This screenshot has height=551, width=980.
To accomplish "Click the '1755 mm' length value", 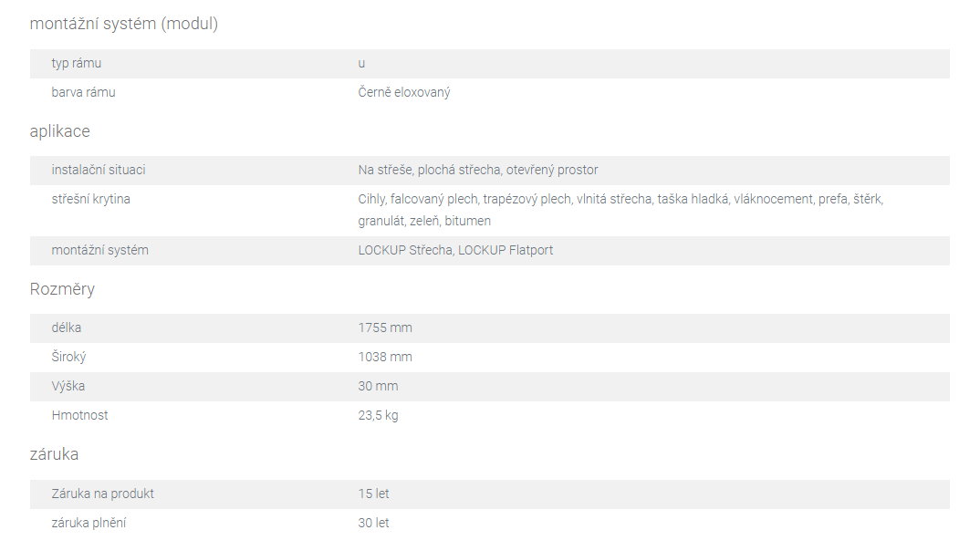I will 385,328.
